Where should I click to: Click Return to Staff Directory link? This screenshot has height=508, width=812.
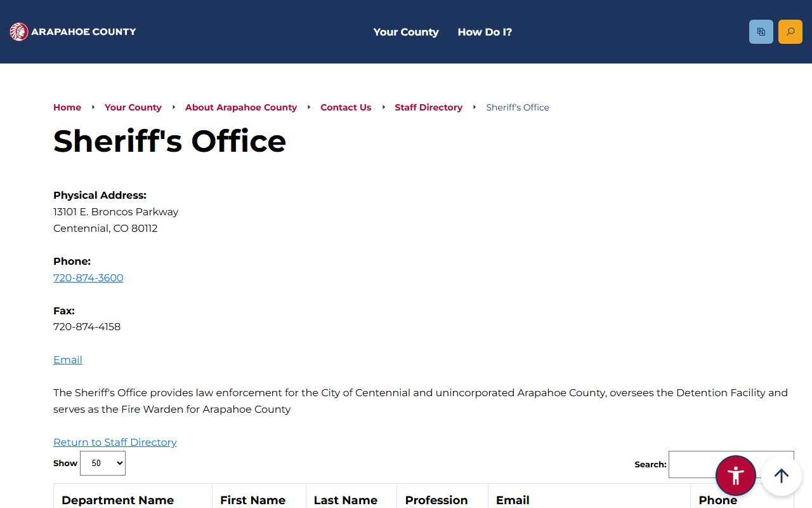pos(115,442)
